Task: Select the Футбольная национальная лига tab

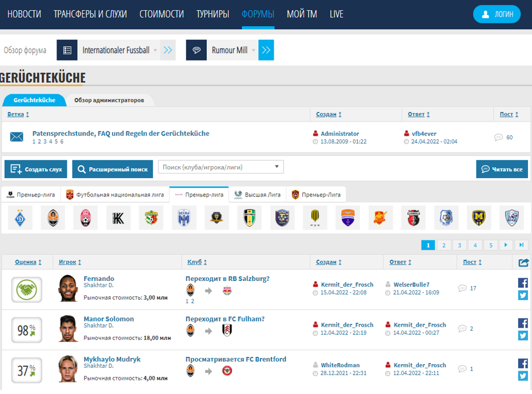Action: click(115, 195)
